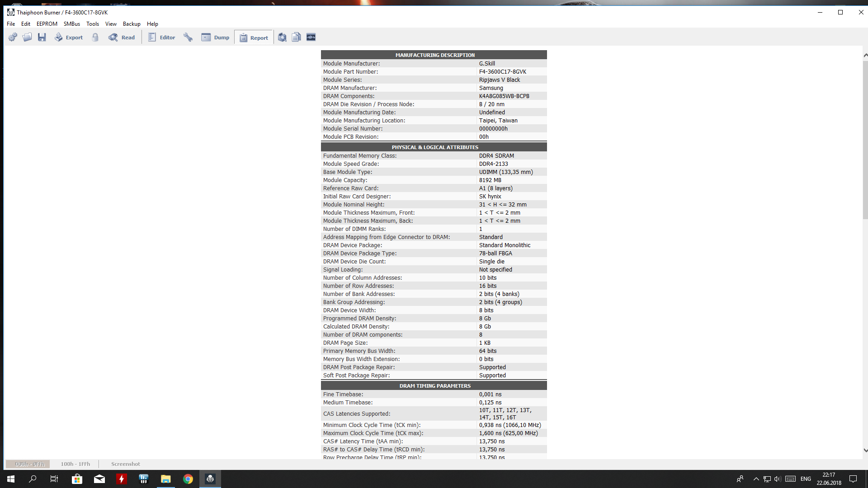Select the Report view button
The height and width of the screenshot is (488, 868).
(254, 38)
